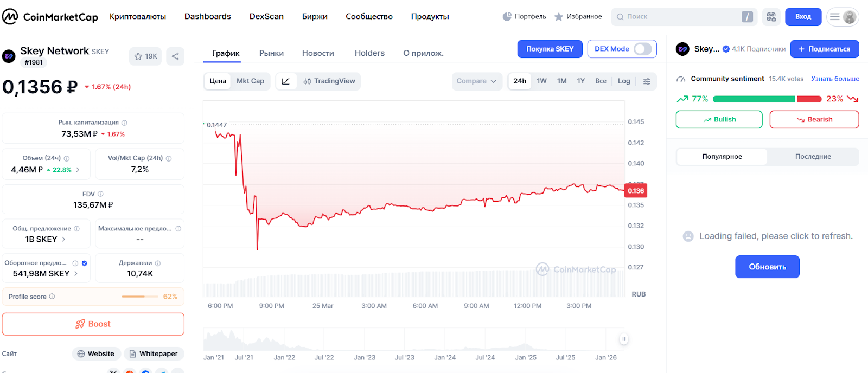Image resolution: width=868 pixels, height=373 pixels.
Task: Open the Compare dropdown
Action: [x=476, y=81]
